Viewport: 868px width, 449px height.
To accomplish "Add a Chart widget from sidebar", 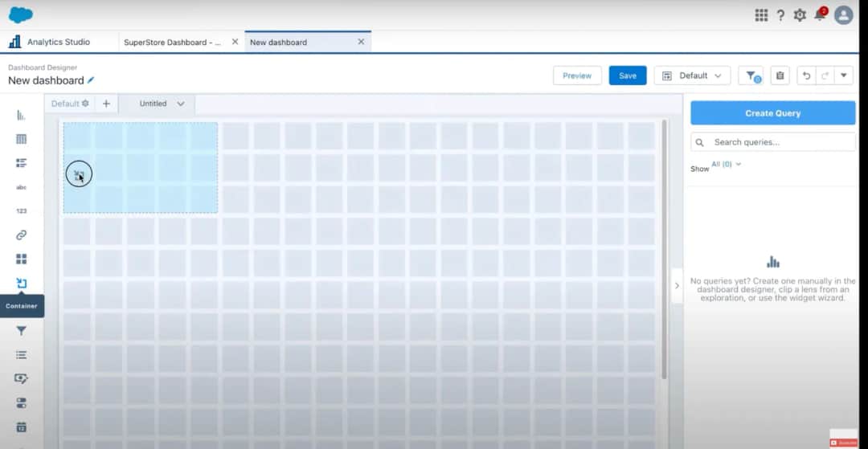I will (21, 115).
